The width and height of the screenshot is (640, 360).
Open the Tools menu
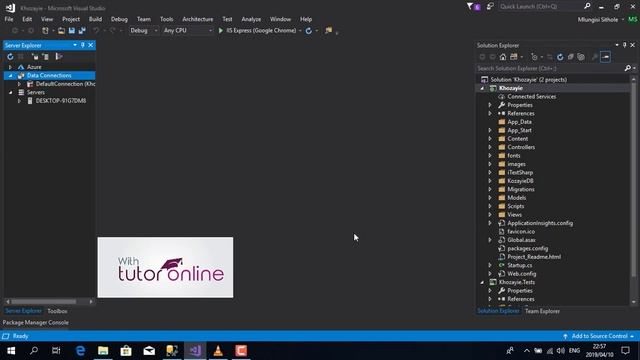point(167,19)
